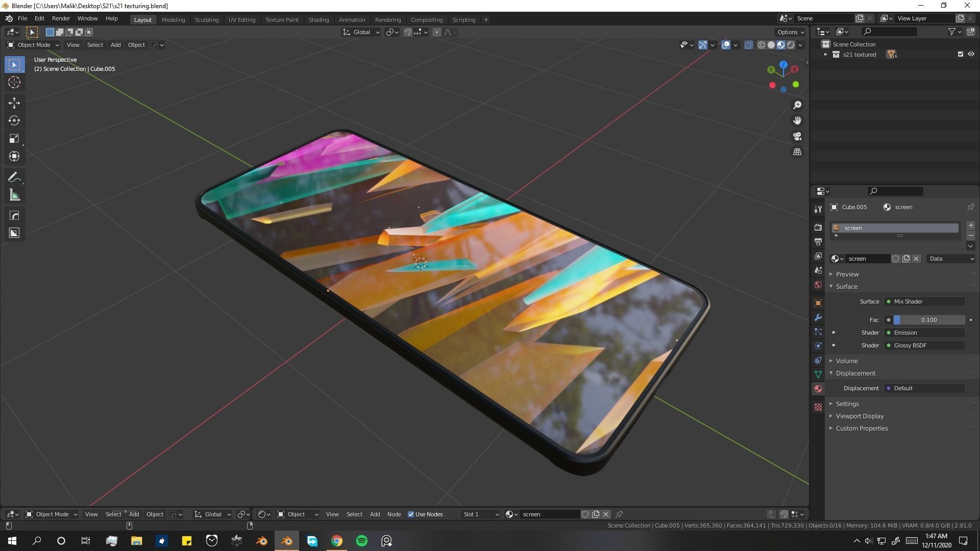
Task: Open the Modifier properties wrench tab
Action: tap(818, 317)
